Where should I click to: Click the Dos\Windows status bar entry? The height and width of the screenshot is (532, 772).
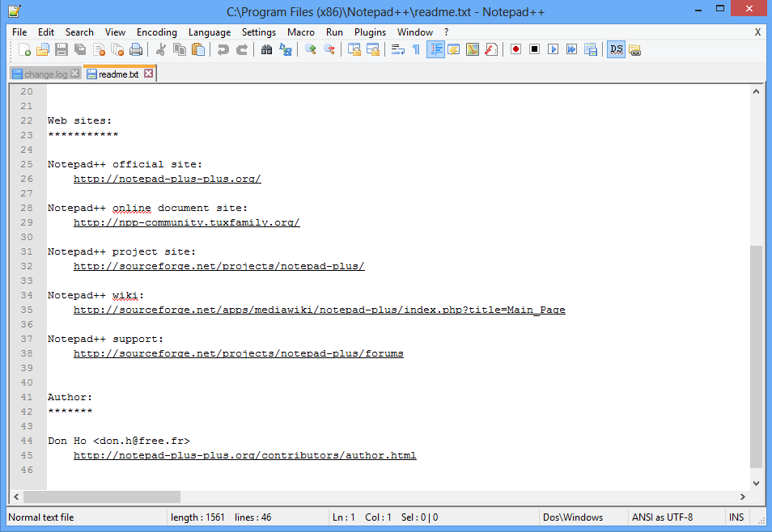click(x=573, y=517)
